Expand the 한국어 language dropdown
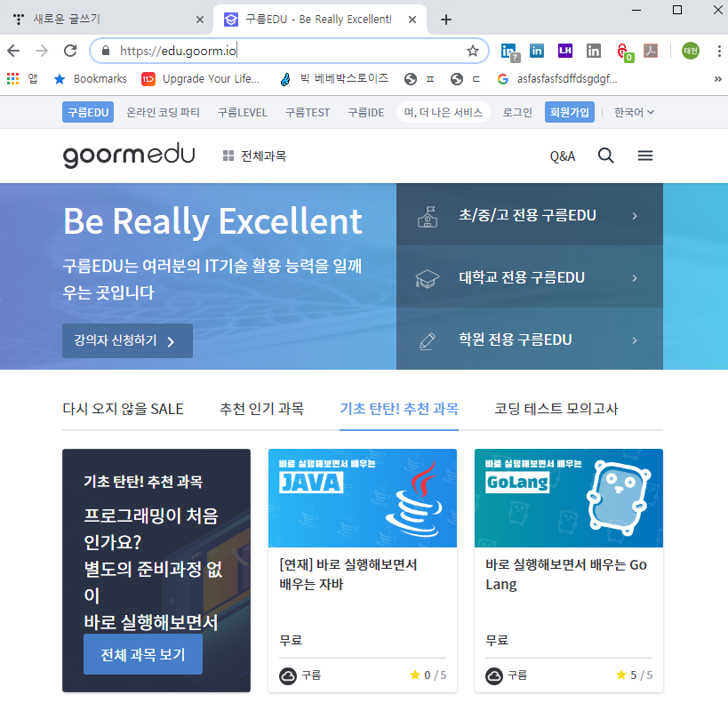 634,112
